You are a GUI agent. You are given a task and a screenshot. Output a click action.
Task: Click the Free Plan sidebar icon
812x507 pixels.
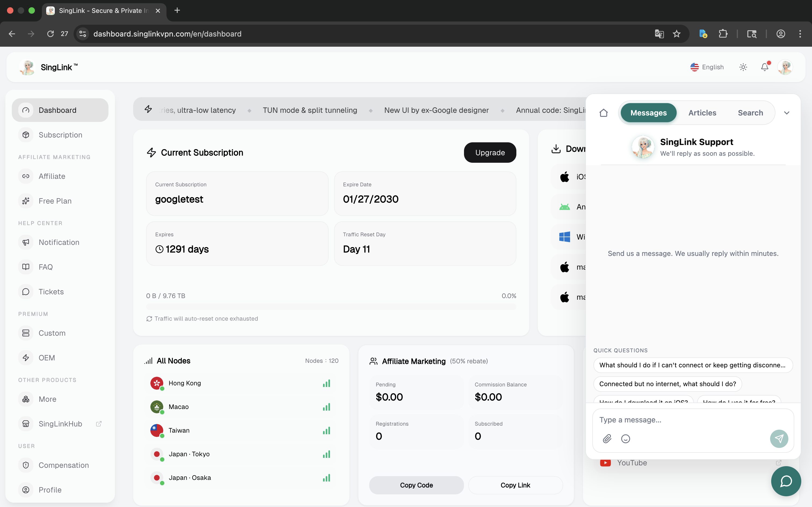click(x=26, y=201)
